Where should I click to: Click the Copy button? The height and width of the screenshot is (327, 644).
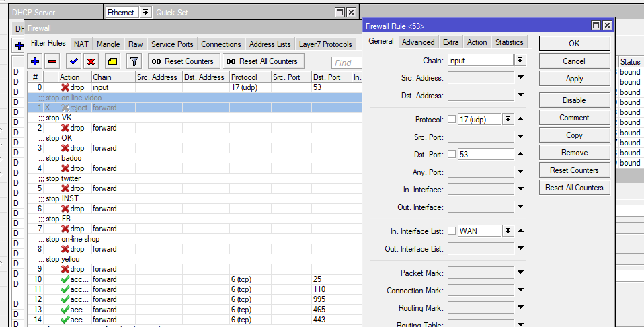click(574, 135)
